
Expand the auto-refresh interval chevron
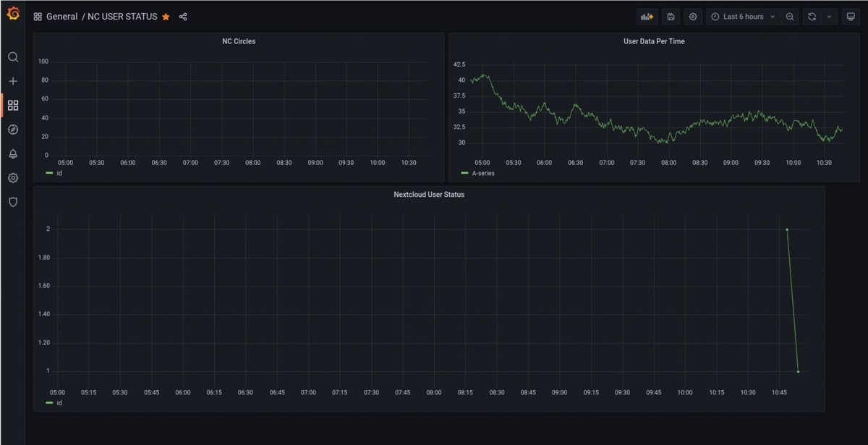[827, 16]
